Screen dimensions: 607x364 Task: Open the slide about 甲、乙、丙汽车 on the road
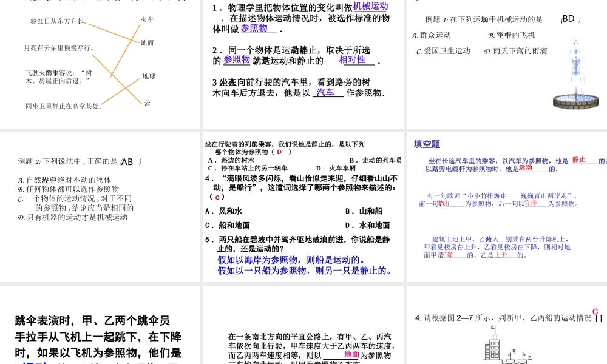click(303, 325)
